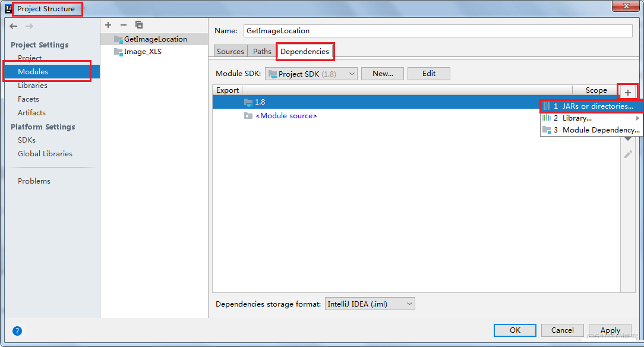This screenshot has height=347, width=644.
Task: Select the GetImageLocation module
Action: [x=154, y=39]
